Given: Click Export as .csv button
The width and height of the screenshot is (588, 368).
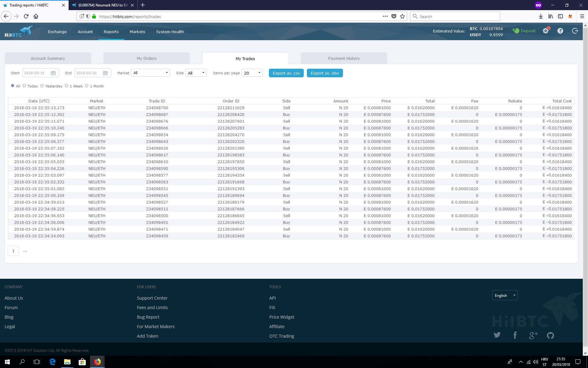Looking at the screenshot, I should (286, 73).
